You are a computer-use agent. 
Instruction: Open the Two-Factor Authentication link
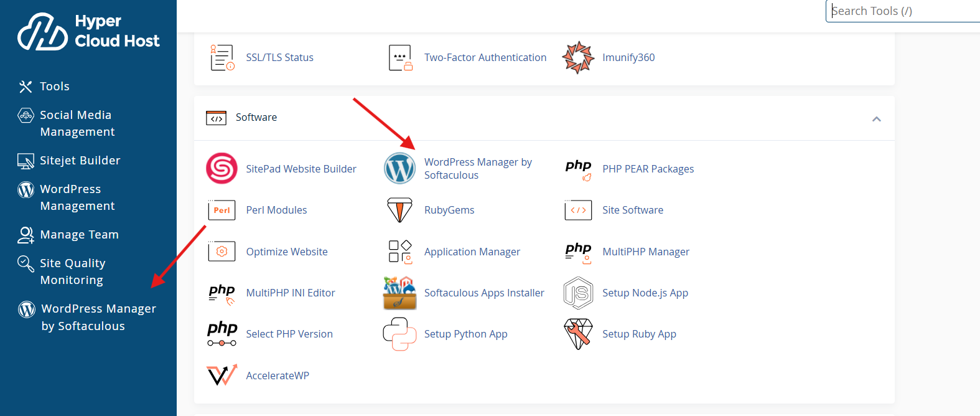(x=485, y=57)
